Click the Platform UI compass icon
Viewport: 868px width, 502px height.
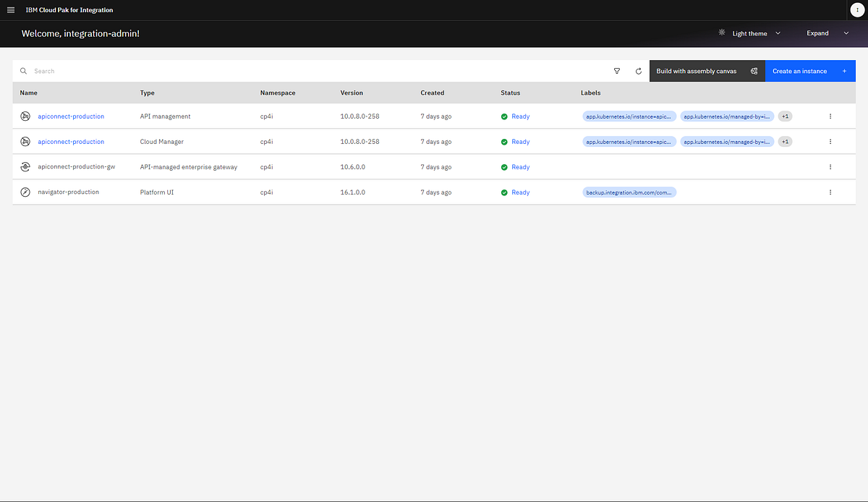click(x=25, y=192)
